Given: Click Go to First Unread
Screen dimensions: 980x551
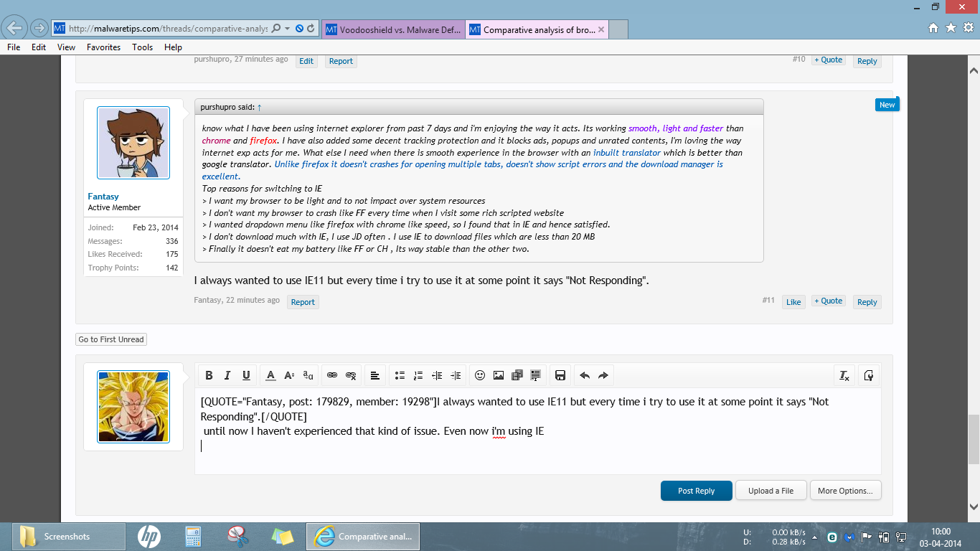Looking at the screenshot, I should pyautogui.click(x=111, y=339).
